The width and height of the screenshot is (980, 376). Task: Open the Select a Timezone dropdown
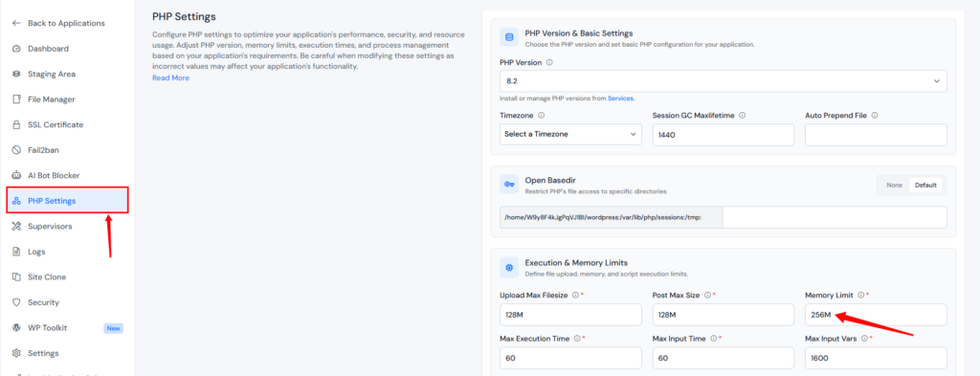tap(570, 134)
